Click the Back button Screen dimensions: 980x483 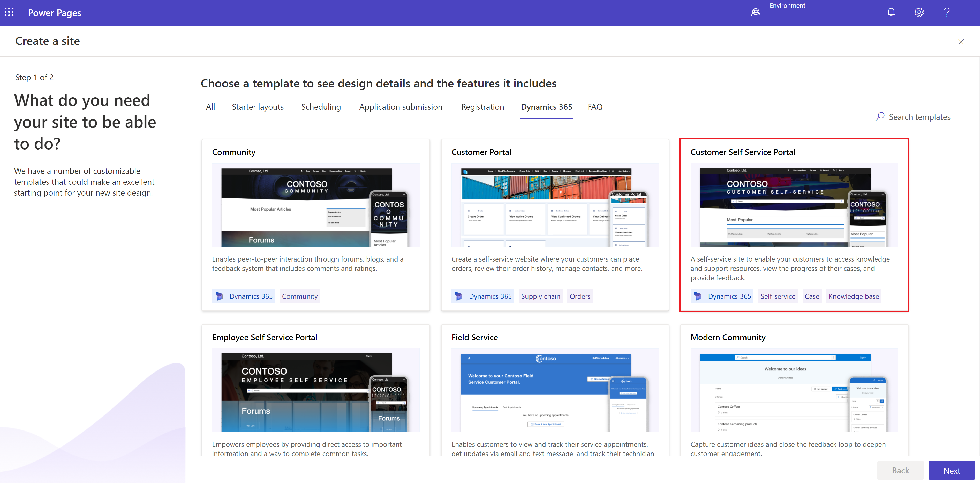900,470
